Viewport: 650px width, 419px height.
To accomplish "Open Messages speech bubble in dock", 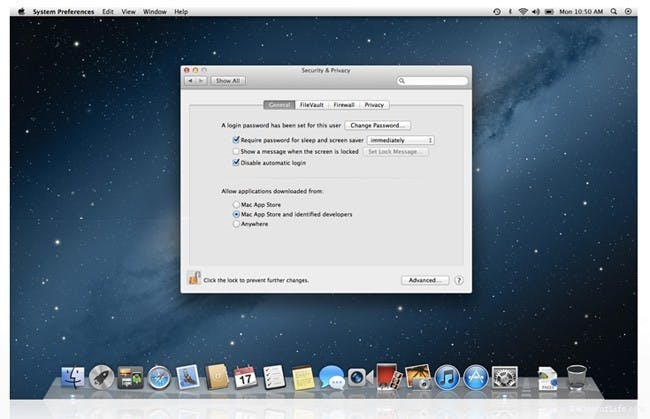I will (332, 378).
